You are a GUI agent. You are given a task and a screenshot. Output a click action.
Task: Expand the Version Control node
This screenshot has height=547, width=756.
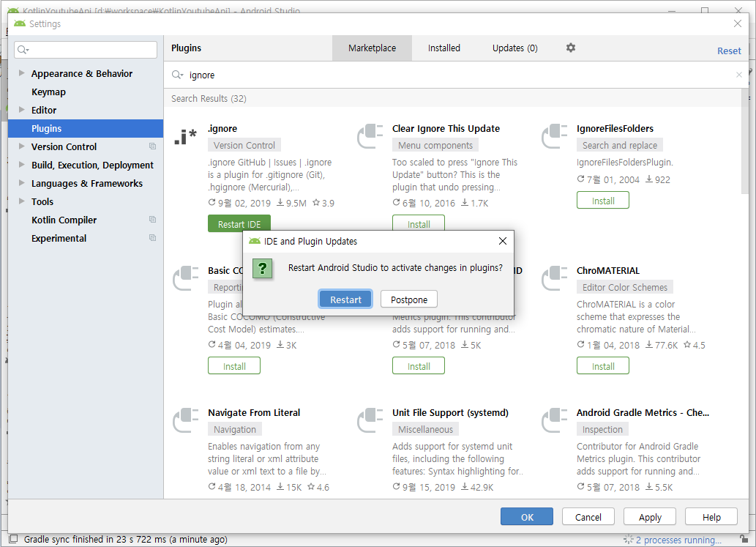tap(21, 146)
